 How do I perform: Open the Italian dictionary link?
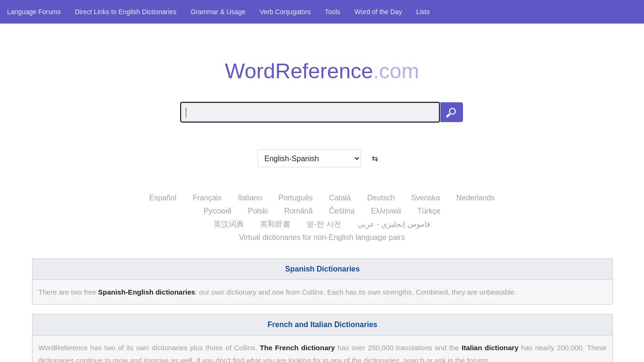pyautogui.click(x=490, y=348)
